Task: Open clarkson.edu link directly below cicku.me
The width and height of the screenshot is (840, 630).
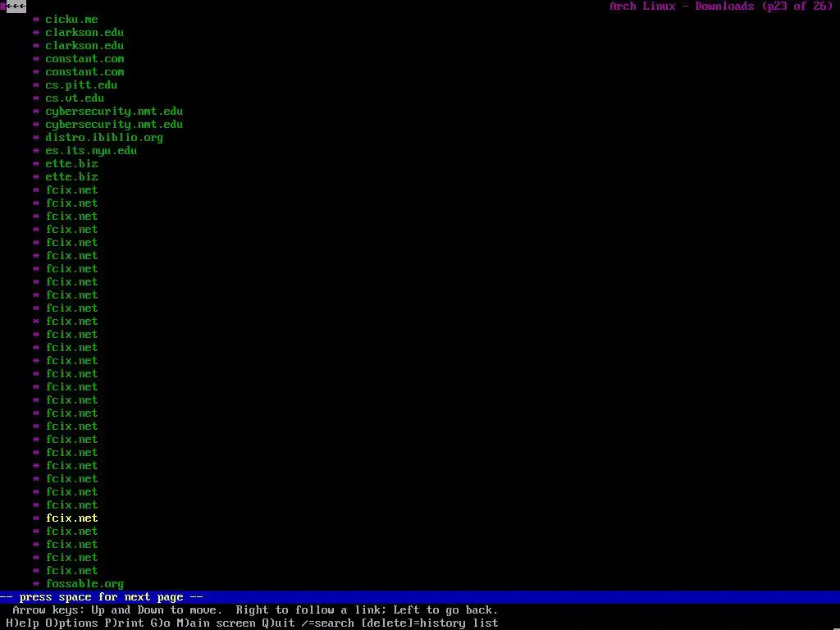Action: click(84, 33)
